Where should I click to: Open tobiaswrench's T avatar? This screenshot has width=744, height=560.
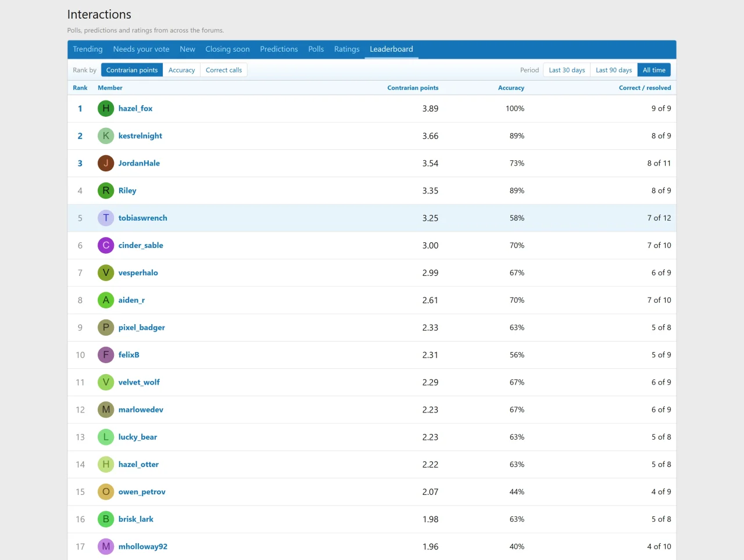coord(106,218)
